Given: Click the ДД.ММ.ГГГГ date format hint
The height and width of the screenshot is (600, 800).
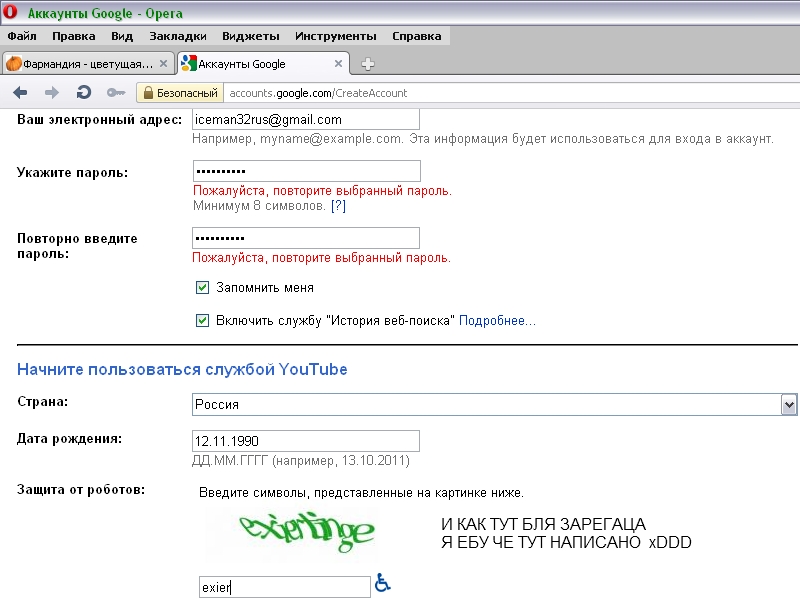Looking at the screenshot, I should (301, 461).
